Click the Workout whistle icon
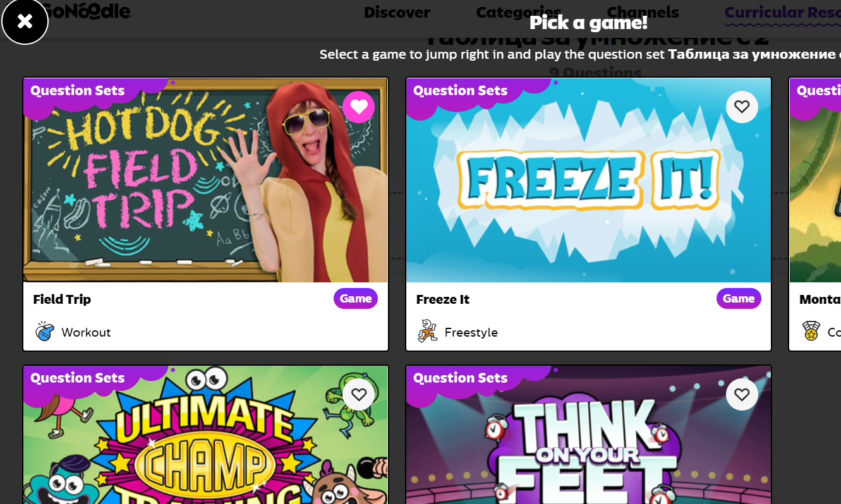Viewport: 841px width, 504px height. [x=45, y=332]
